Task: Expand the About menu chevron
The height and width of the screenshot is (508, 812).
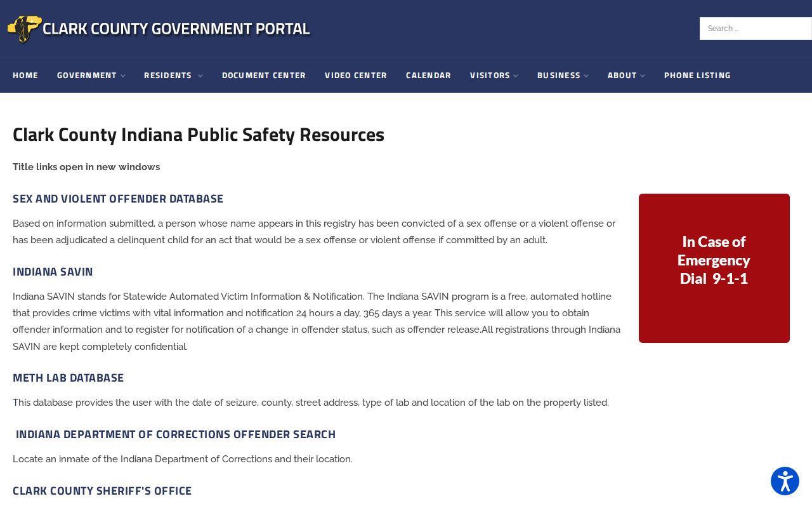Action: click(x=643, y=76)
